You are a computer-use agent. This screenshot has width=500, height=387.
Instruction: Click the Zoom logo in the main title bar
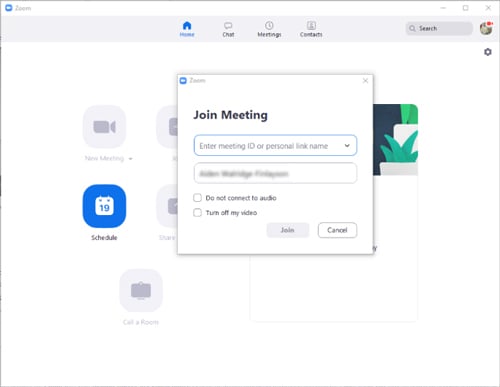coord(9,8)
